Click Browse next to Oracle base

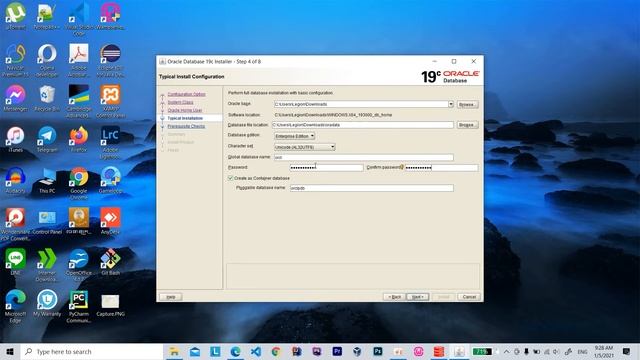pyautogui.click(x=467, y=104)
